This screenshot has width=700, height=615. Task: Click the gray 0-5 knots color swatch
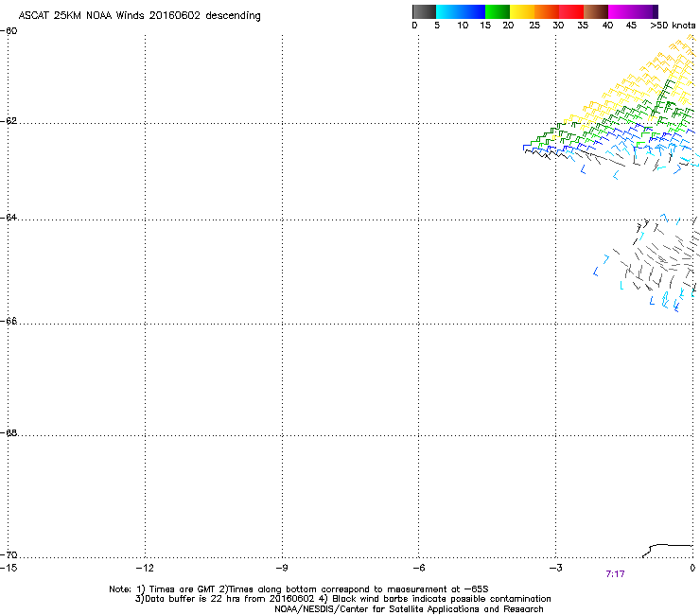[424, 11]
